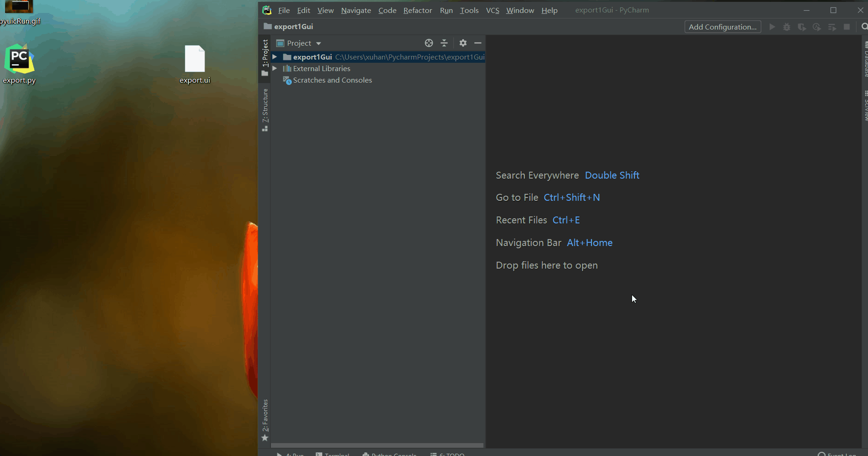
Task: Click the Run (play) toolbar icon
Action: click(x=772, y=27)
